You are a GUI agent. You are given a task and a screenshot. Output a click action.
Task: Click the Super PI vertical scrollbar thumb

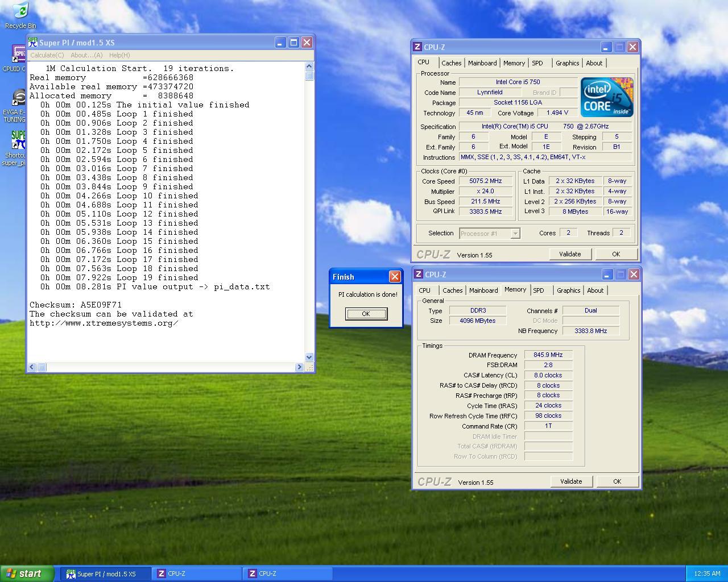309,76
